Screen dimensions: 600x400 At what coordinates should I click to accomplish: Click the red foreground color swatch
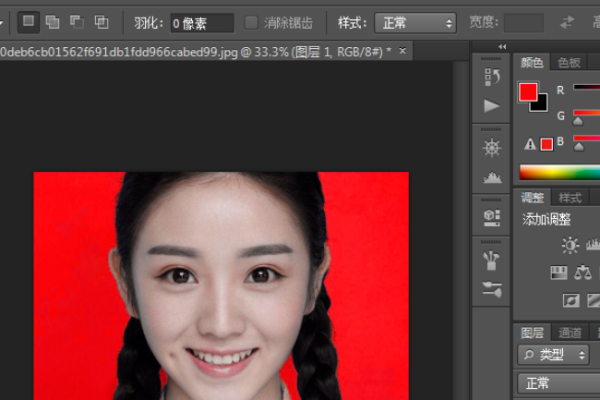528,93
